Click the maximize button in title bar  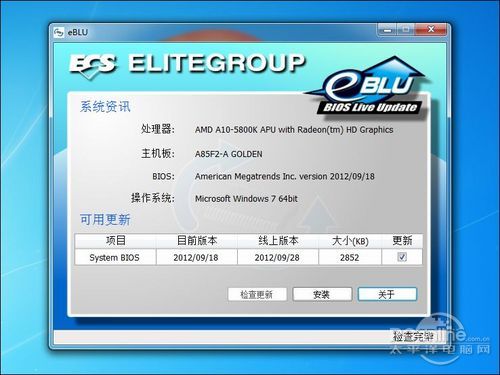[405, 30]
